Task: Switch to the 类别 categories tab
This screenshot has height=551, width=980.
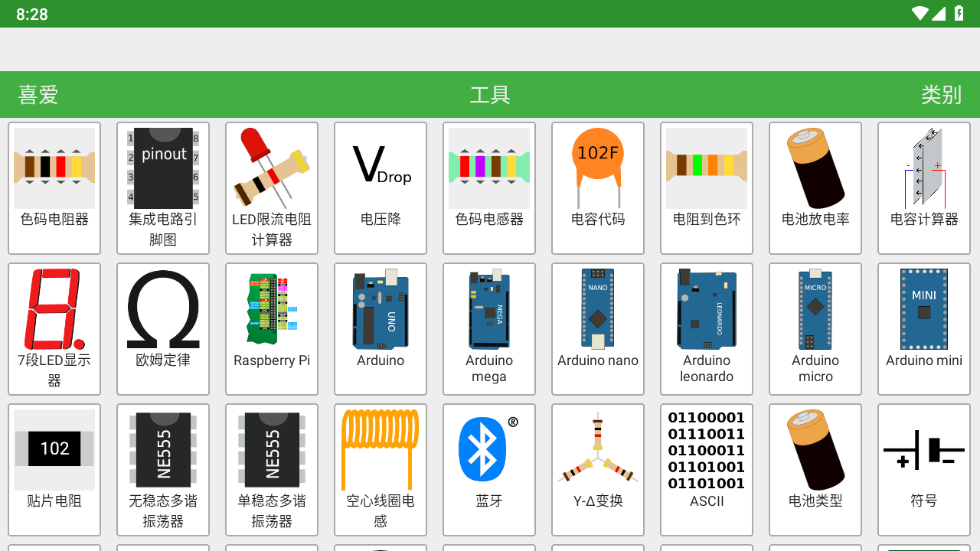Action: pyautogui.click(x=941, y=95)
